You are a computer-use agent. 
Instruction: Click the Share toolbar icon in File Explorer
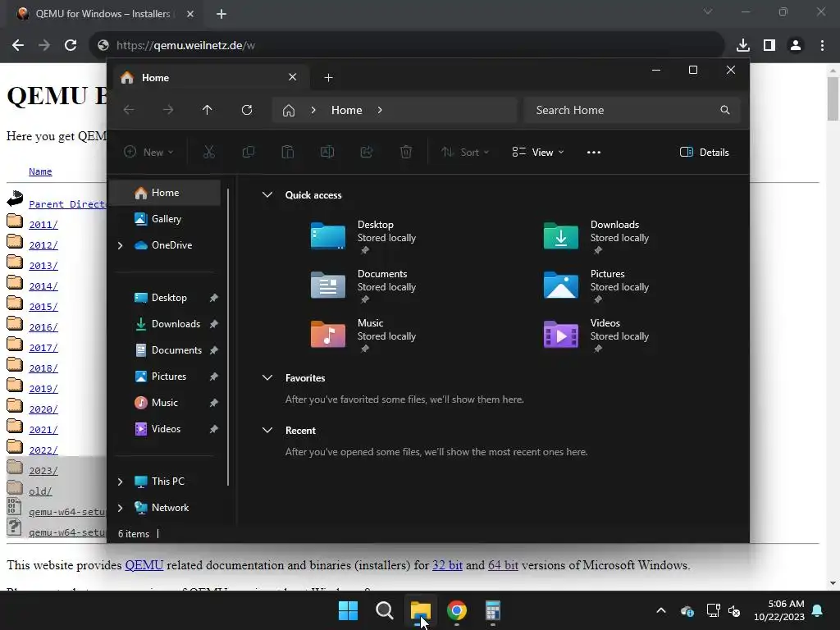367,152
